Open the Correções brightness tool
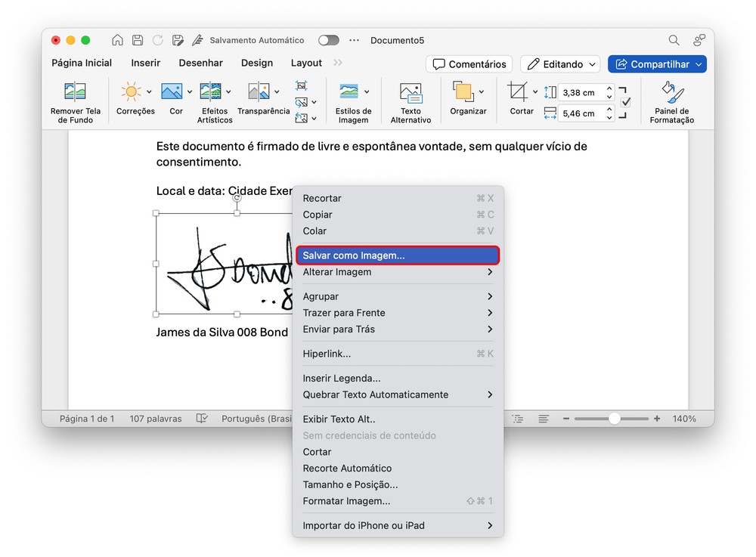 pyautogui.click(x=131, y=92)
